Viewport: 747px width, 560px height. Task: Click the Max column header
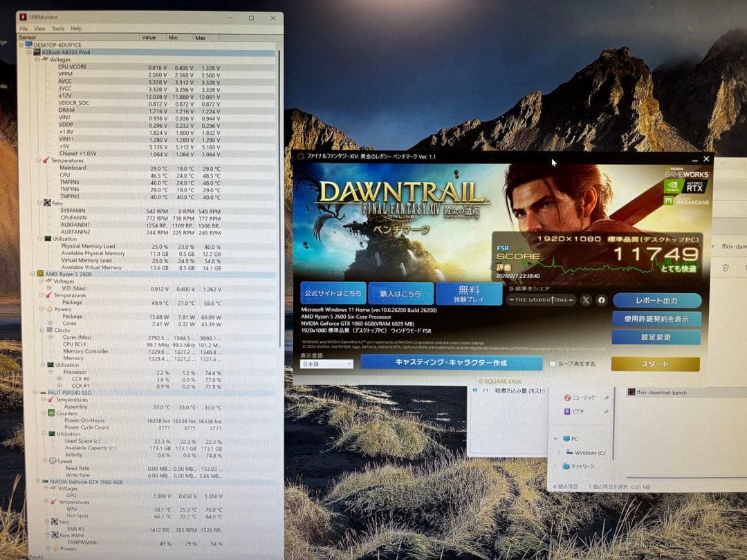201,37
